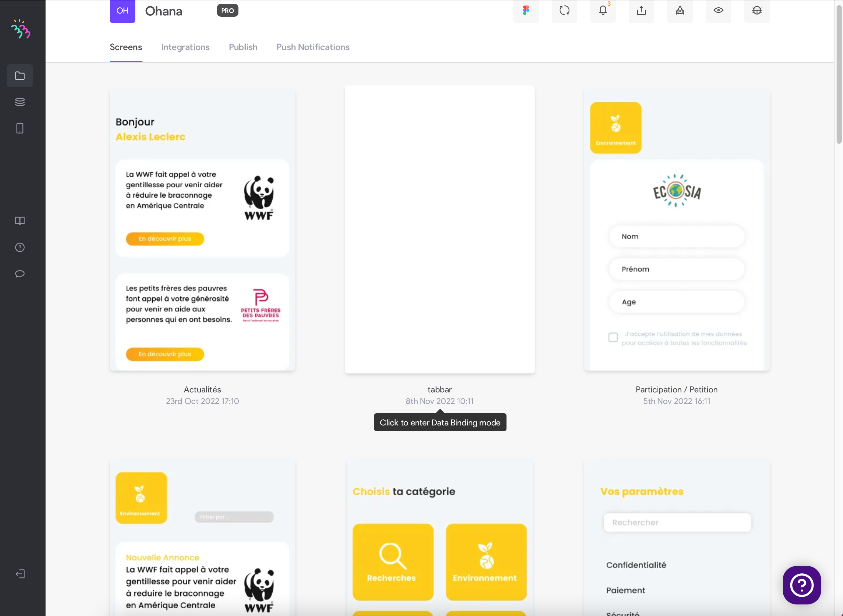Click the rocket publish icon
This screenshot has width=843, height=616.
[680, 11]
